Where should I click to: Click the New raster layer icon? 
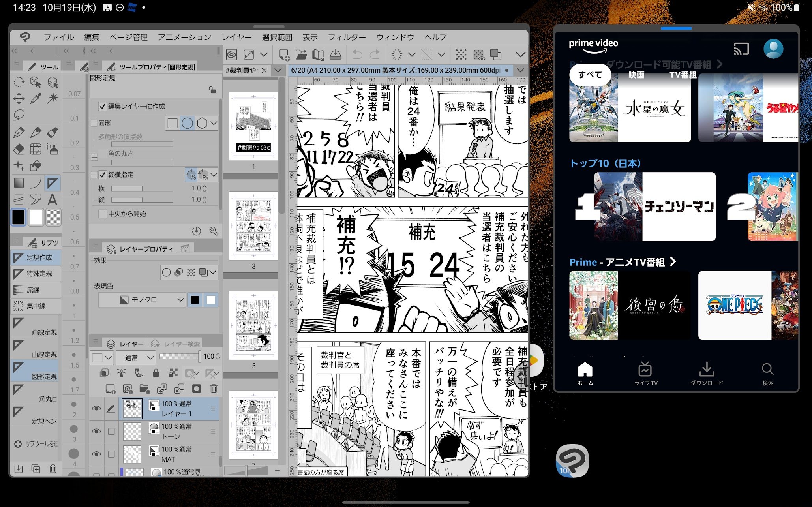(111, 389)
